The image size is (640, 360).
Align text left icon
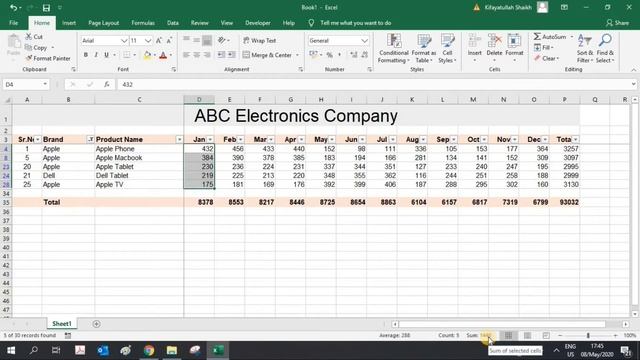click(186, 55)
